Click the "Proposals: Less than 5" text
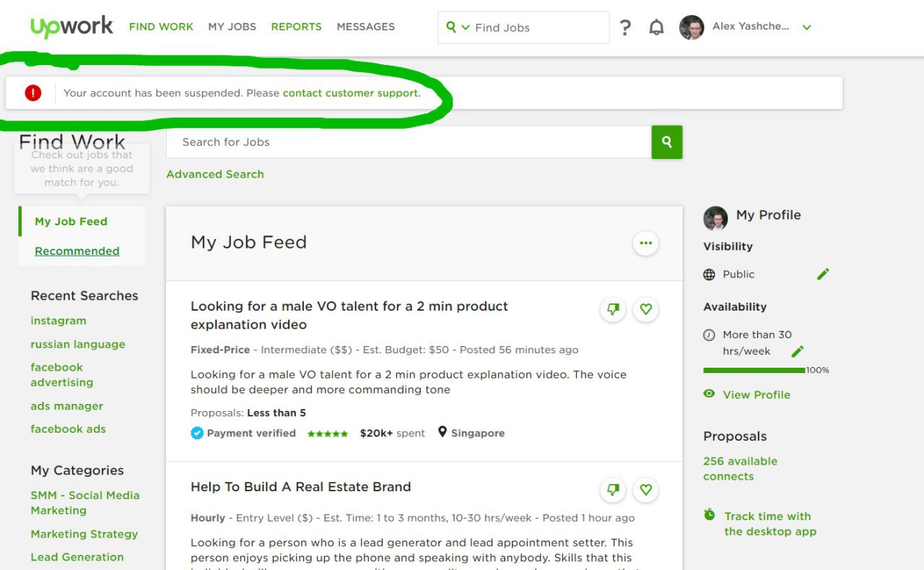Viewport: 924px width, 570px height. click(248, 413)
